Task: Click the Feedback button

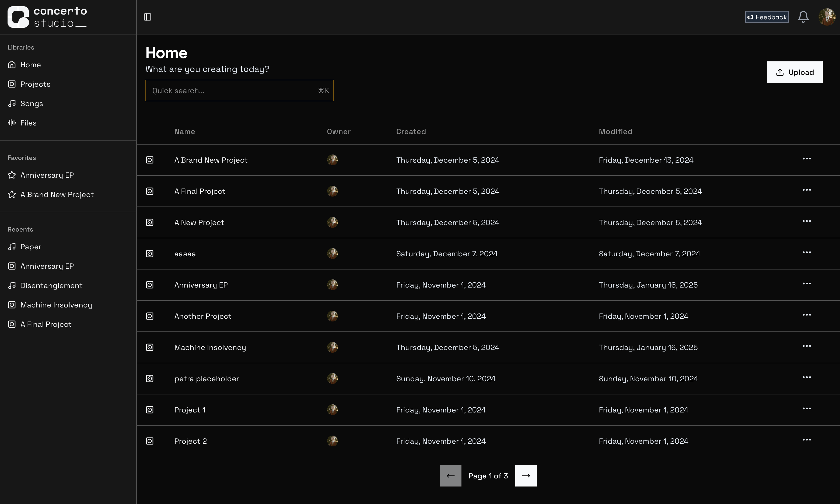Action: [767, 17]
